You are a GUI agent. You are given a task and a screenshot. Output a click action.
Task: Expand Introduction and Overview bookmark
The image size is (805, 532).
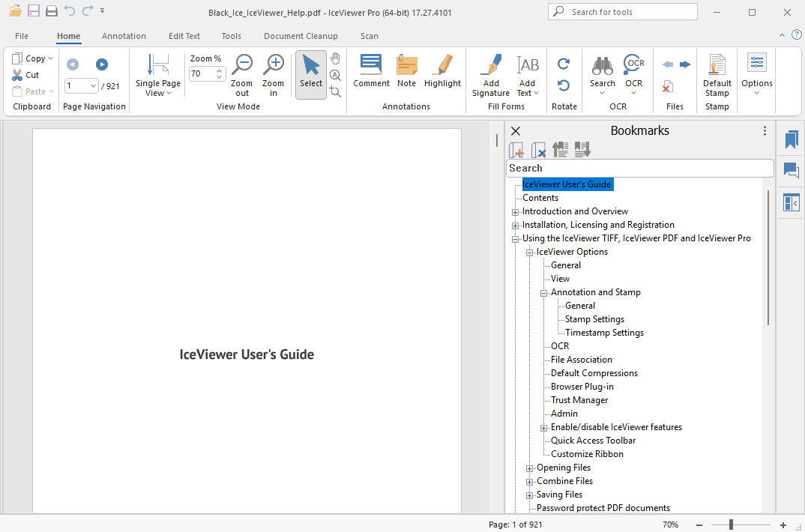pyautogui.click(x=515, y=212)
